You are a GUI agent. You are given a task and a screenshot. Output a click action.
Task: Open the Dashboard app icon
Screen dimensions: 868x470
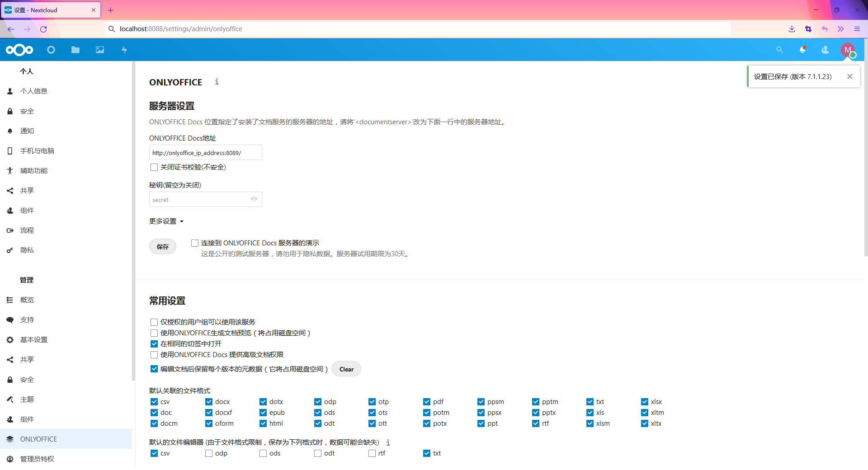(x=51, y=50)
